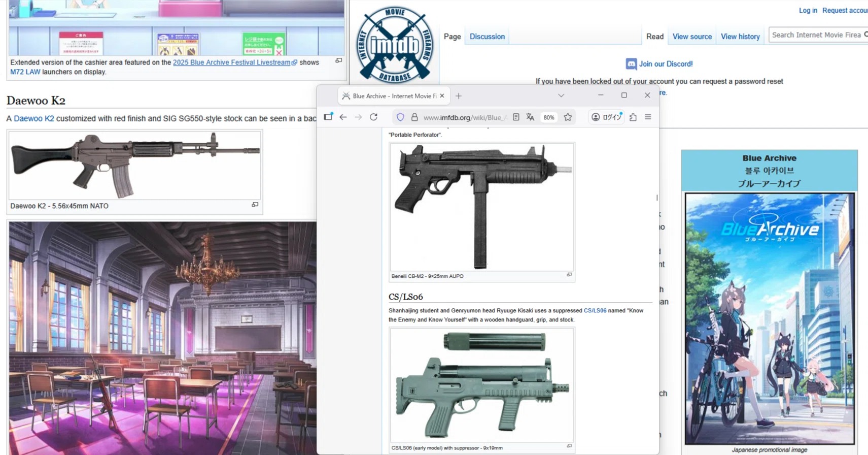Expand the list all tabs chevron
Viewport: 868px width, 455px height.
[x=561, y=95]
